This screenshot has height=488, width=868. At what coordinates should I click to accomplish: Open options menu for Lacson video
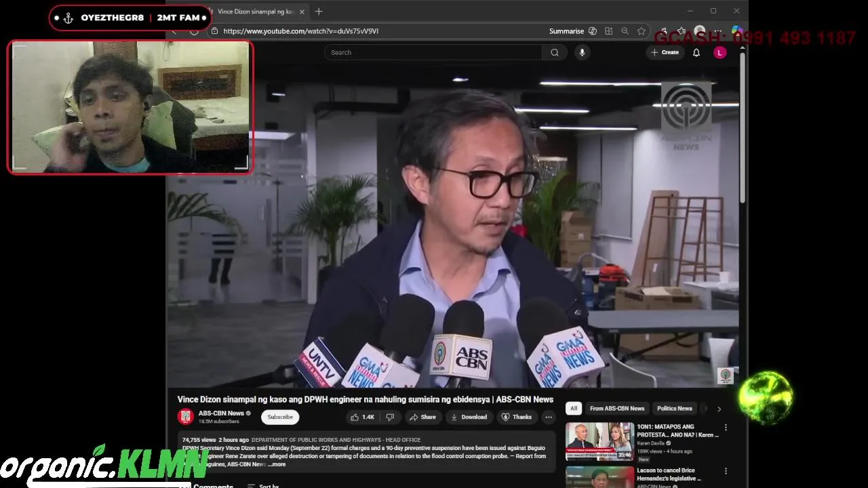point(726,471)
